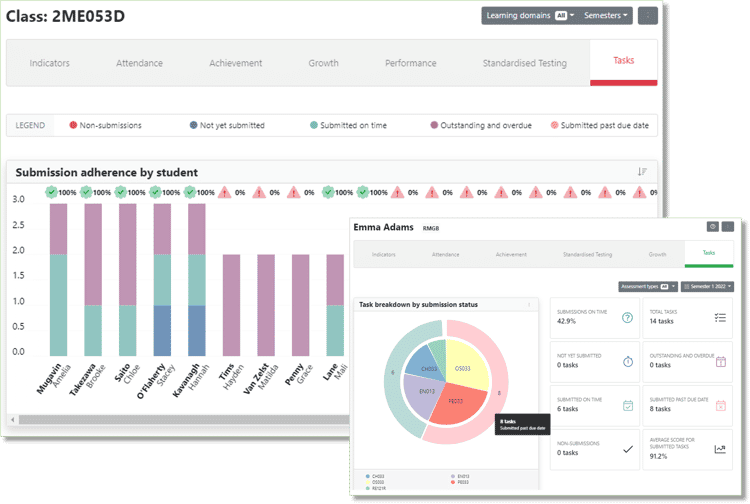Click the calendar icon on Outstanding and overdue card
This screenshot has height=504, width=750.
click(x=721, y=362)
